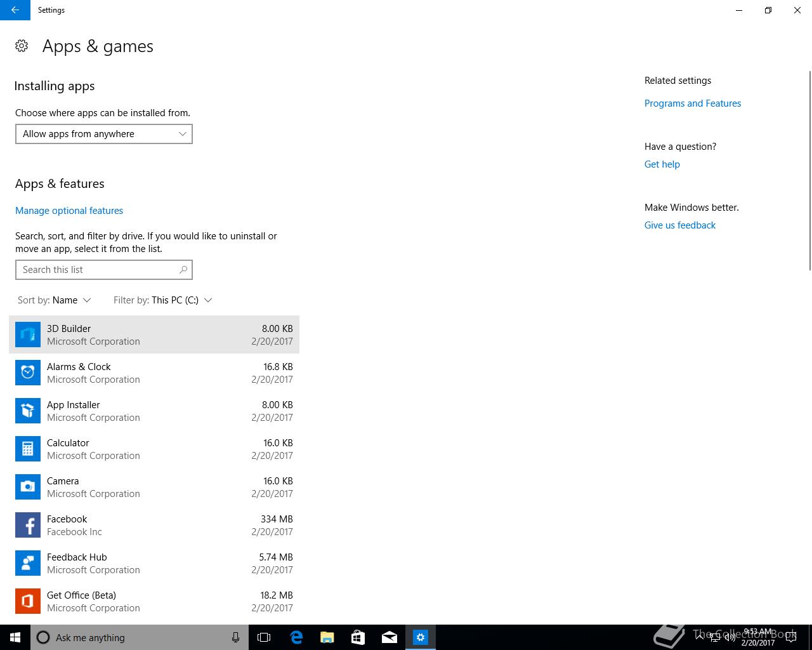This screenshot has height=650, width=812.
Task: Launch Microsoft Edge from taskbar
Action: (296, 637)
